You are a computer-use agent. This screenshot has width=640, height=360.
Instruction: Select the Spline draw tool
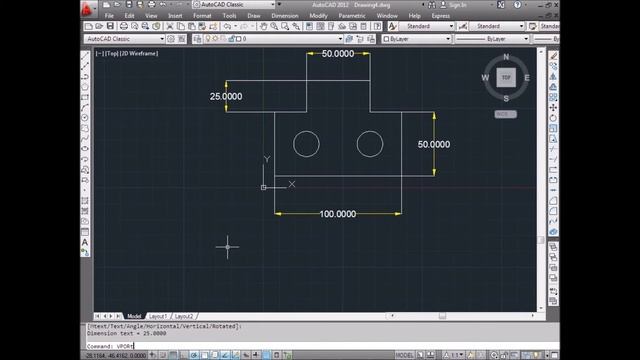[x=85, y=138]
